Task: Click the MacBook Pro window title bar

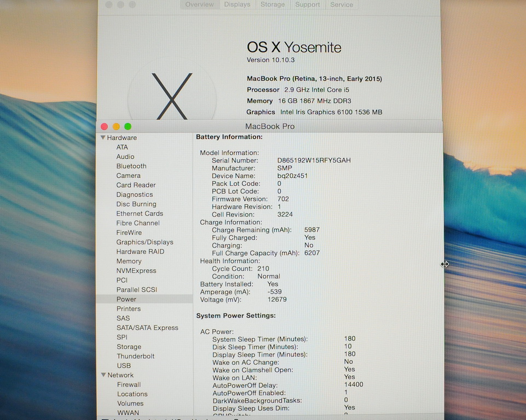Action: 270,126
